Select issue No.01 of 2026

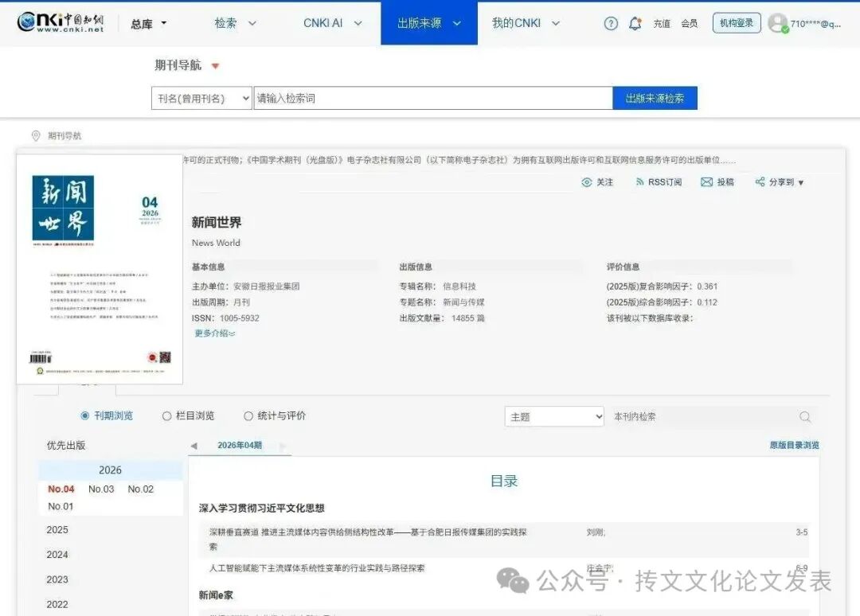point(61,506)
